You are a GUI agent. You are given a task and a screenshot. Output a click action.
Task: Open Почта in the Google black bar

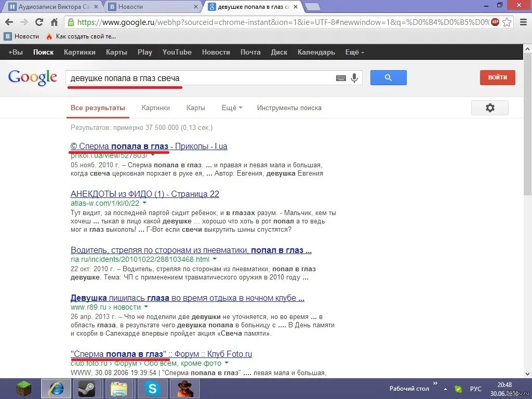tap(250, 52)
